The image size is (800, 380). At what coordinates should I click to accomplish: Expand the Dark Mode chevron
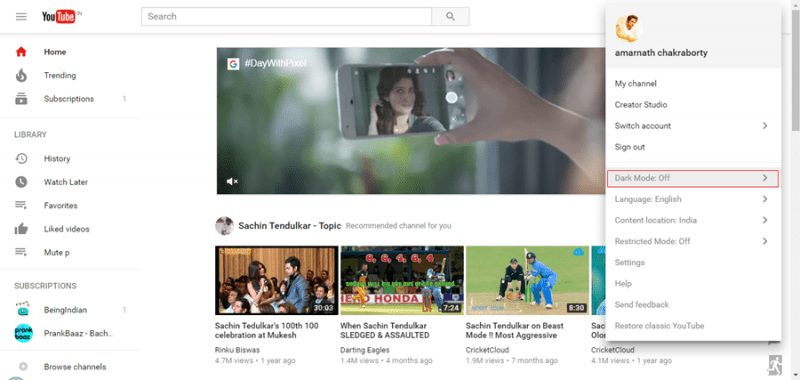point(765,178)
